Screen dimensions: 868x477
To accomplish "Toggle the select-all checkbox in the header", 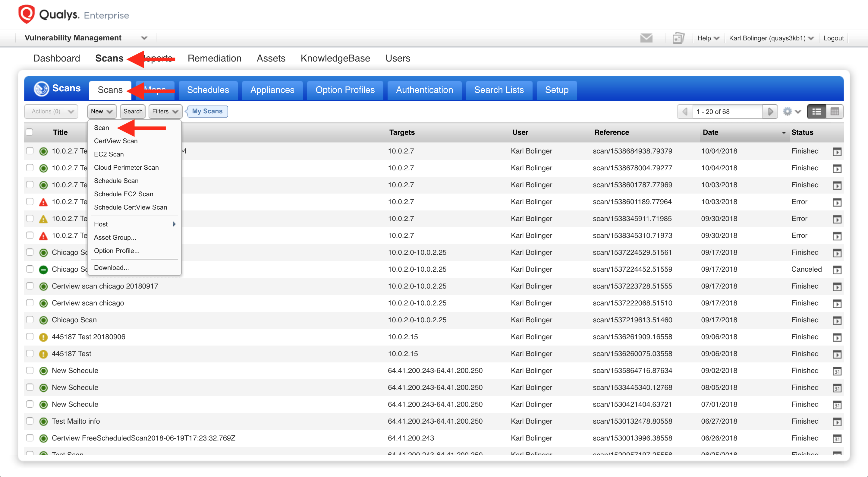I will (x=30, y=132).
